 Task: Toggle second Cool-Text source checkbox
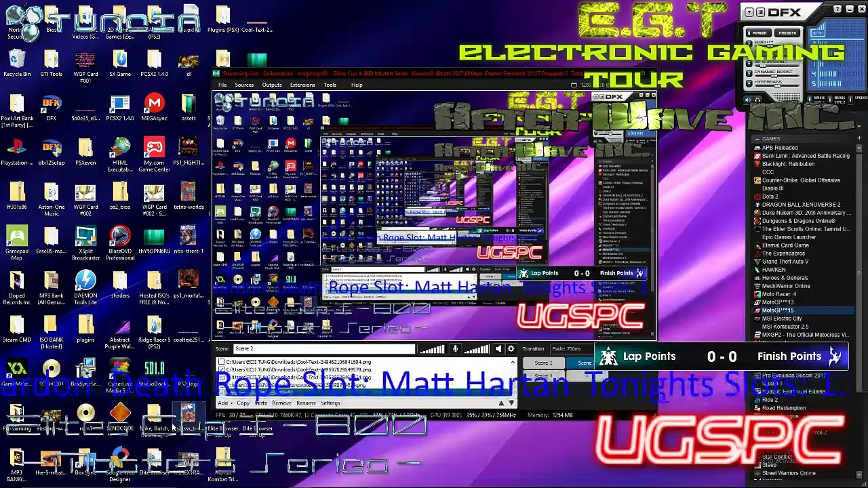coord(221,370)
